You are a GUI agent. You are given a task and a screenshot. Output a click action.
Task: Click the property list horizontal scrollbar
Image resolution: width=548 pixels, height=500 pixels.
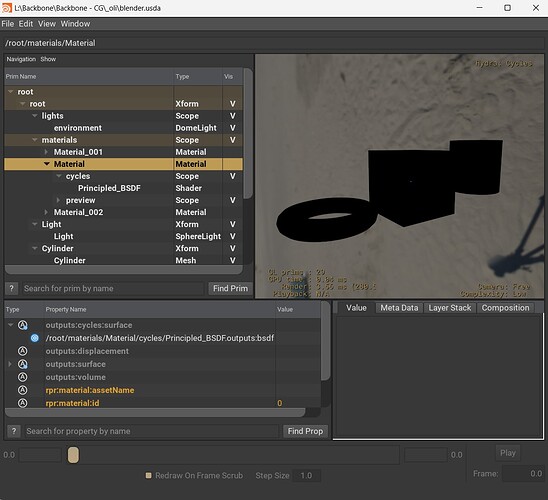155,413
